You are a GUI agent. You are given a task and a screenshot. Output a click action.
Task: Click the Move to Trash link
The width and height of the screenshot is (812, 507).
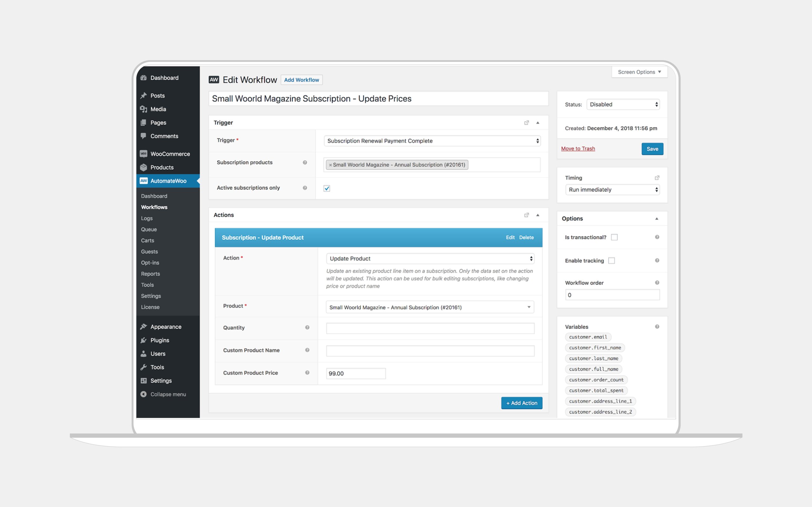(578, 149)
